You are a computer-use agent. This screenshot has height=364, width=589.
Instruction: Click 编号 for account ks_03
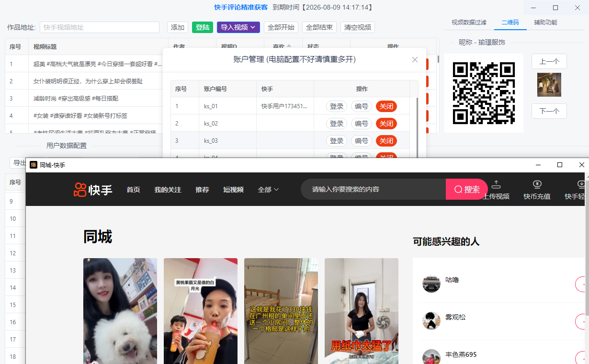(x=362, y=141)
